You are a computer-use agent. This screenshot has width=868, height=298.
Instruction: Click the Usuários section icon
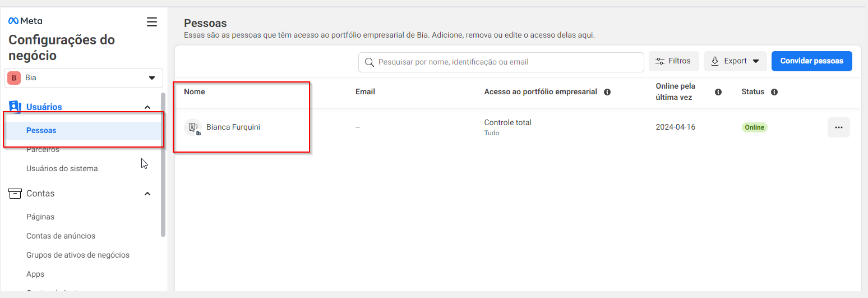(x=15, y=107)
